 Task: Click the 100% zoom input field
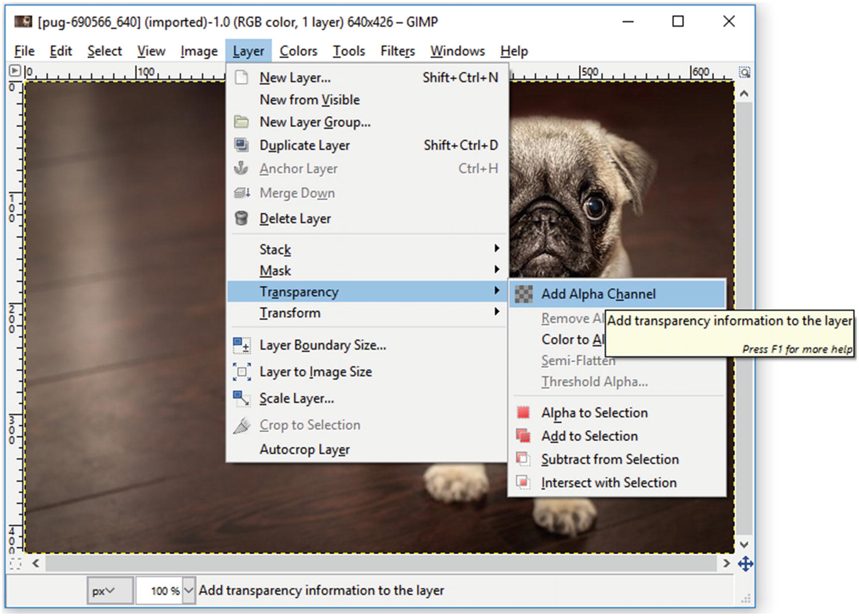(159, 591)
